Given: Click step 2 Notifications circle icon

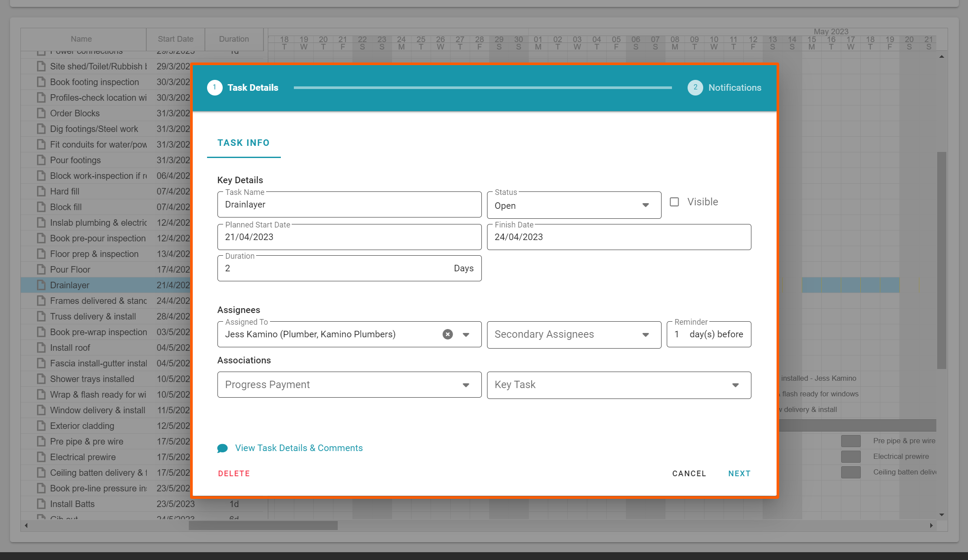Looking at the screenshot, I should 695,88.
